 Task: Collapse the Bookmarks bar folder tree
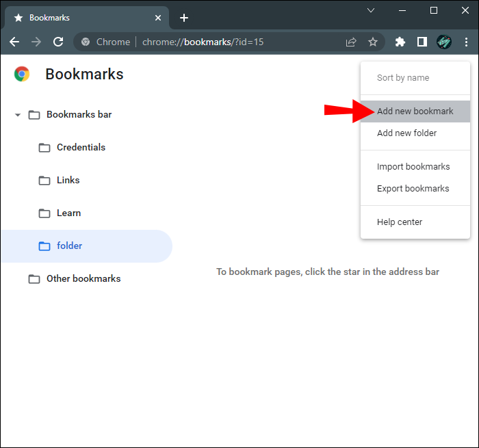pos(18,115)
